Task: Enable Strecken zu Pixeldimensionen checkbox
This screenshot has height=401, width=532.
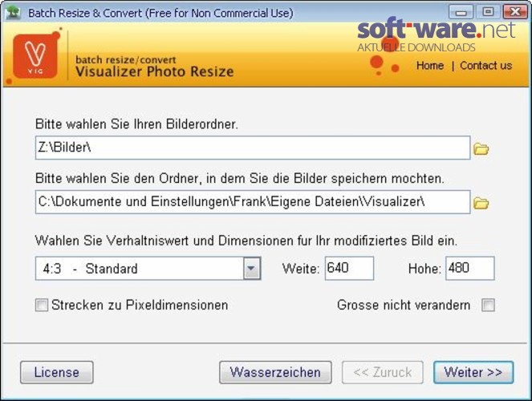Action: 42,305
